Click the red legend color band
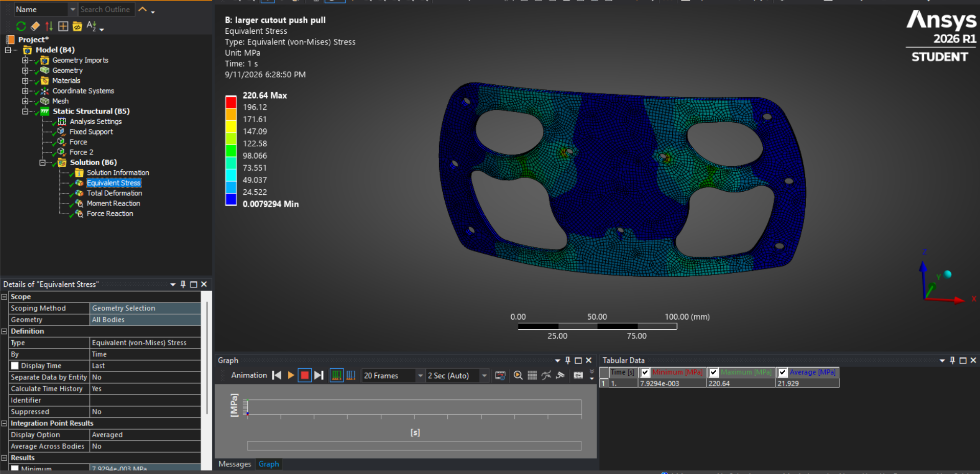 [231, 102]
